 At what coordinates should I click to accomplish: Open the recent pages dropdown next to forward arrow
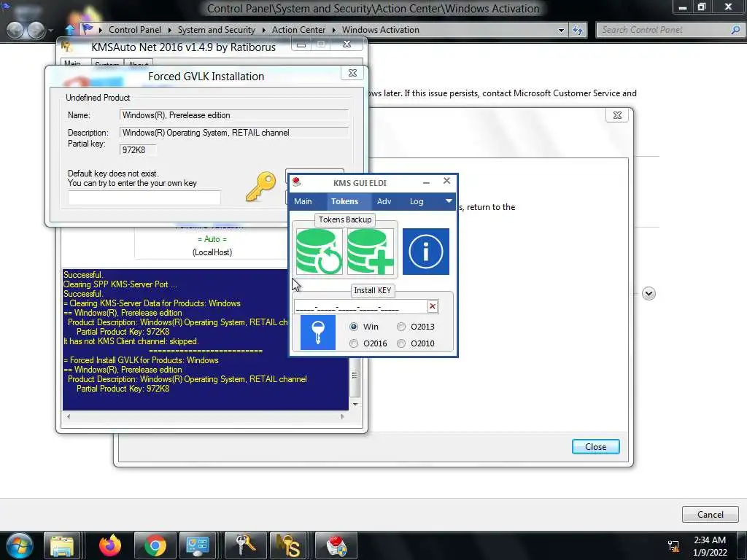click(50, 31)
